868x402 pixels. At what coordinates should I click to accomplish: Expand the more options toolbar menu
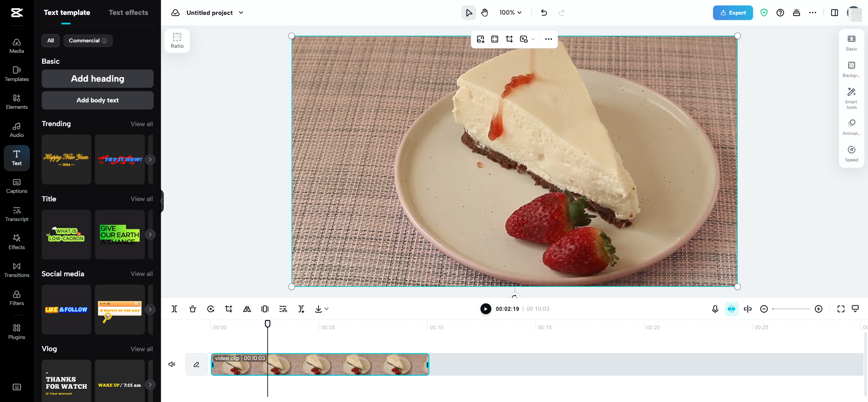pos(548,39)
